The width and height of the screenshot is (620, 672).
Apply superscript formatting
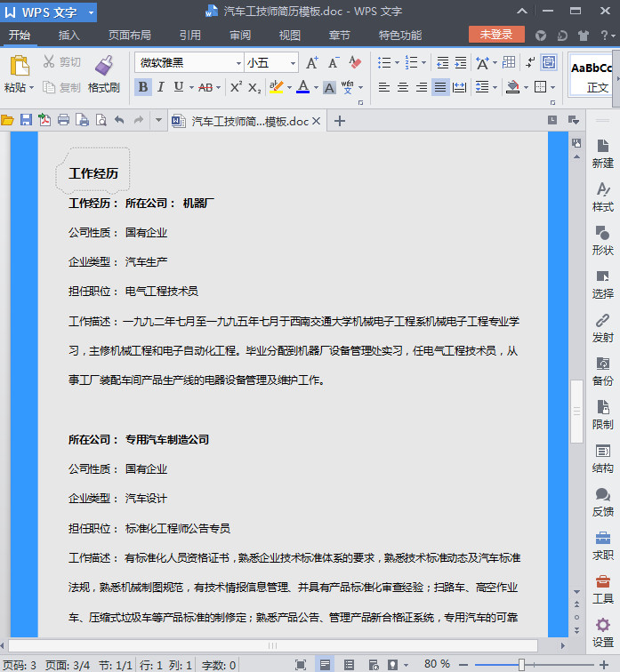(236, 87)
